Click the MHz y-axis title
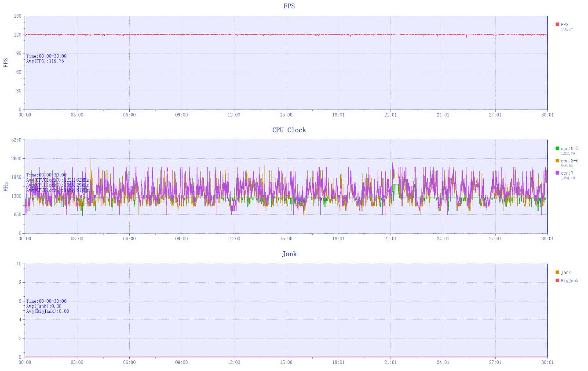This screenshot has width=588, height=371. 6,187
